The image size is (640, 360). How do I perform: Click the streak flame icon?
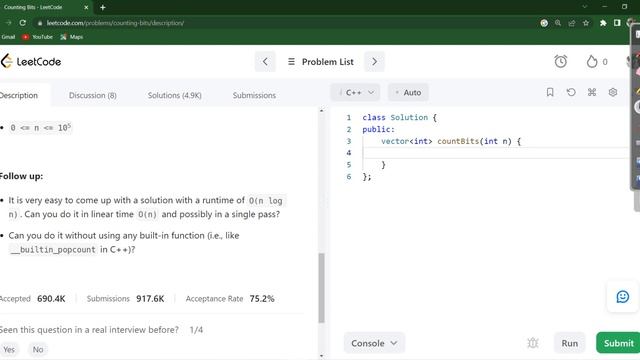point(592,62)
